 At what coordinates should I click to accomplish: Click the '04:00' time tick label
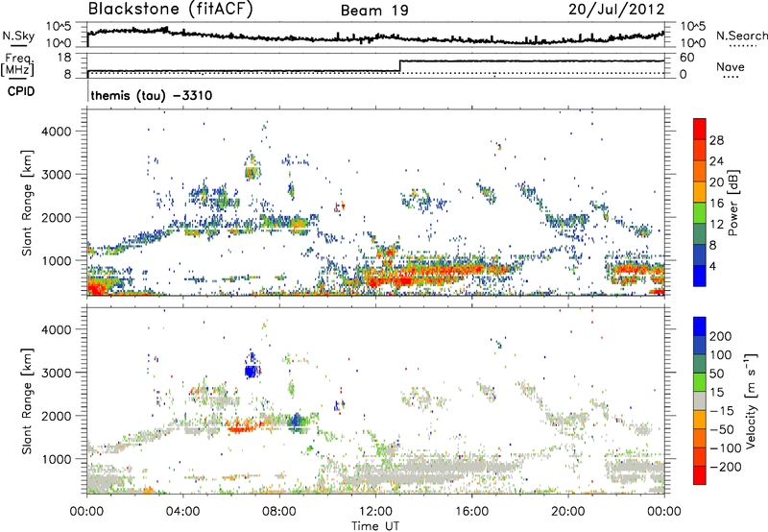click(183, 512)
